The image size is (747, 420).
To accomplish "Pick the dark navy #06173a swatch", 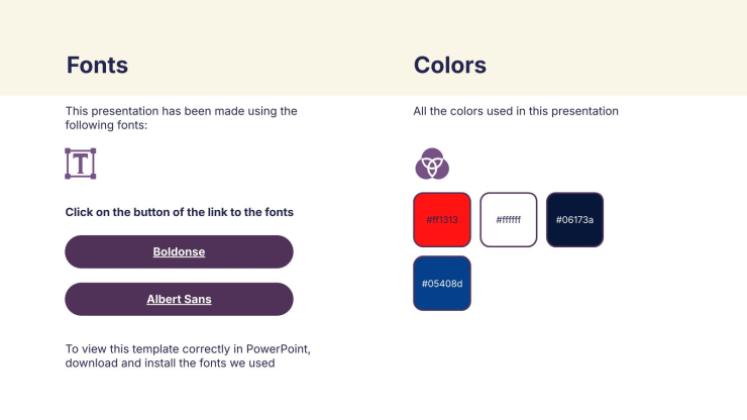I will coord(575,219).
